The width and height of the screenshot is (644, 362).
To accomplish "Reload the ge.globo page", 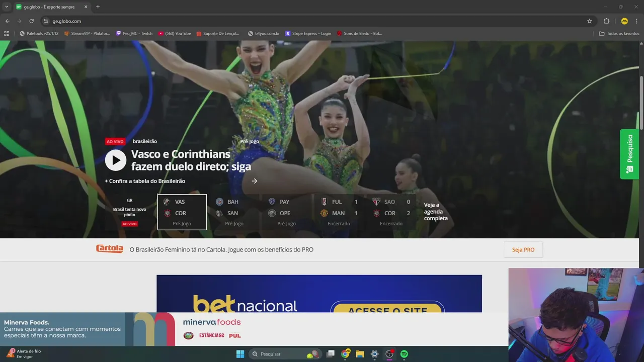I will coord(31,21).
